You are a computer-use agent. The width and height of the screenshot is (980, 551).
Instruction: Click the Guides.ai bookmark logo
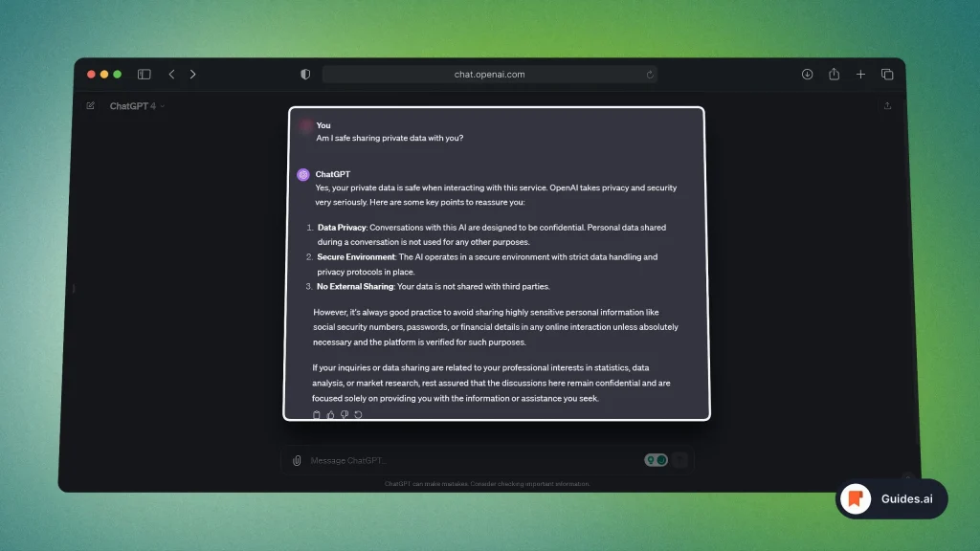point(856,498)
